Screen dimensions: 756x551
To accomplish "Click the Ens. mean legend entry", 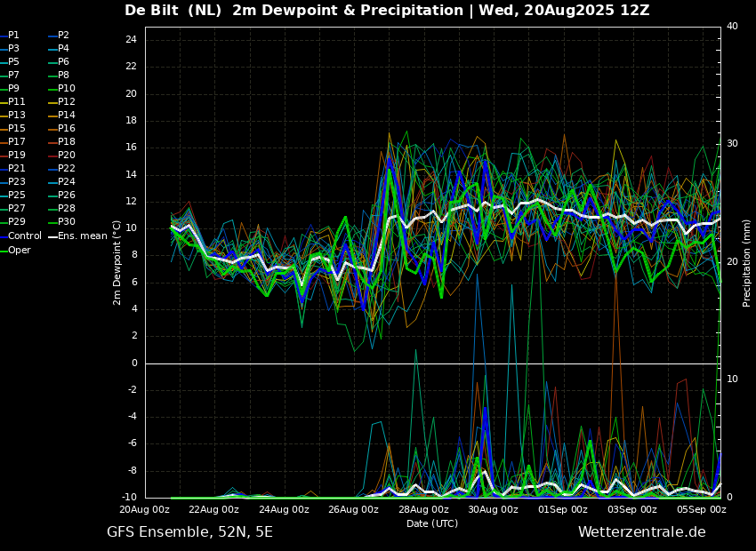I will point(83,236).
